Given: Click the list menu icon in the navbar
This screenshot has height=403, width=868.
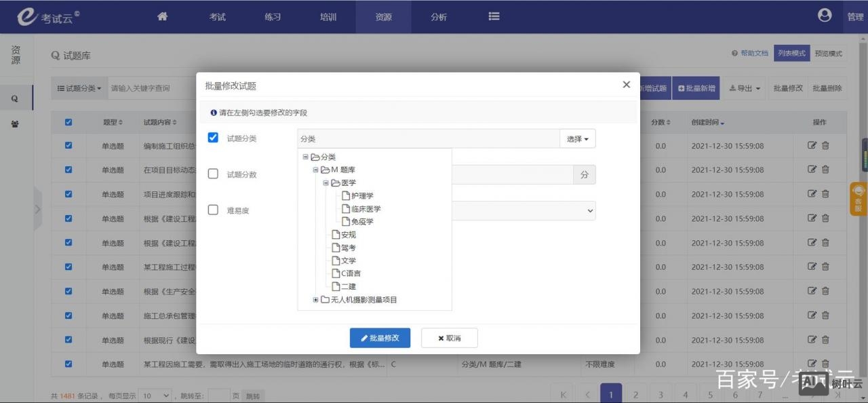Looking at the screenshot, I should [494, 16].
